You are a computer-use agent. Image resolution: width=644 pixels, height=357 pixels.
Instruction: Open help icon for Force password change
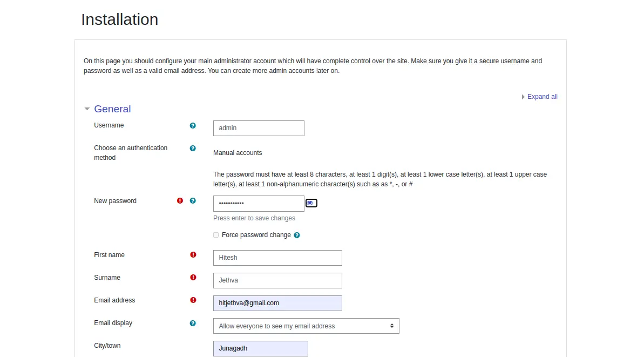pos(297,235)
